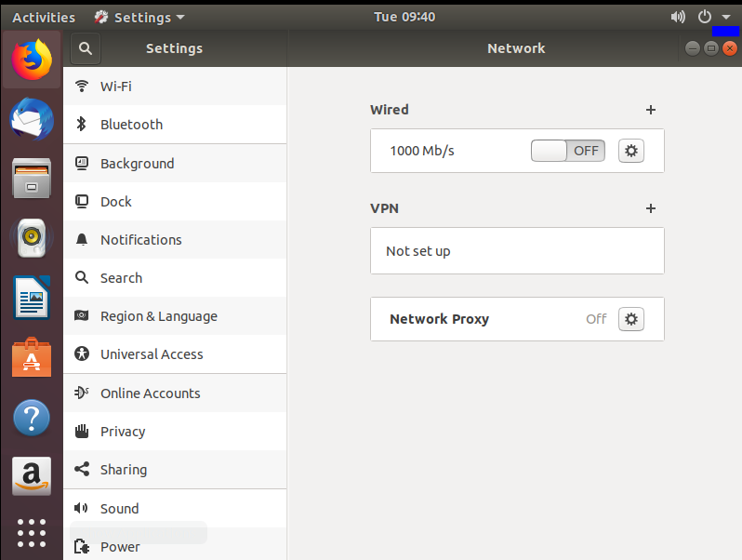Open LibreOffice Writer from the dock
The image size is (742, 560).
[32, 298]
